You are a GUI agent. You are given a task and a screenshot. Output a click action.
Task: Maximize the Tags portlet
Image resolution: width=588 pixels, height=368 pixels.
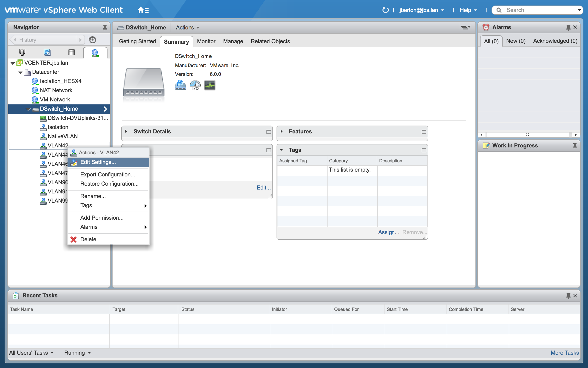click(x=424, y=150)
